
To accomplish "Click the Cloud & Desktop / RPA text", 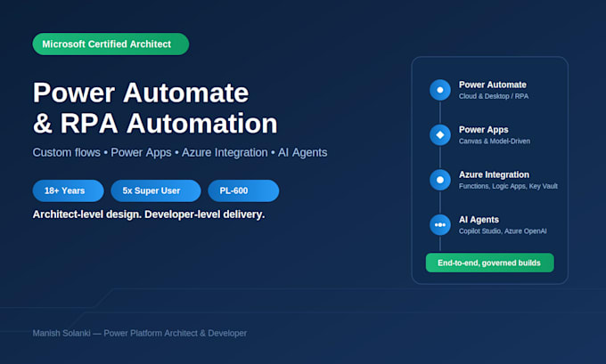I will pos(494,96).
